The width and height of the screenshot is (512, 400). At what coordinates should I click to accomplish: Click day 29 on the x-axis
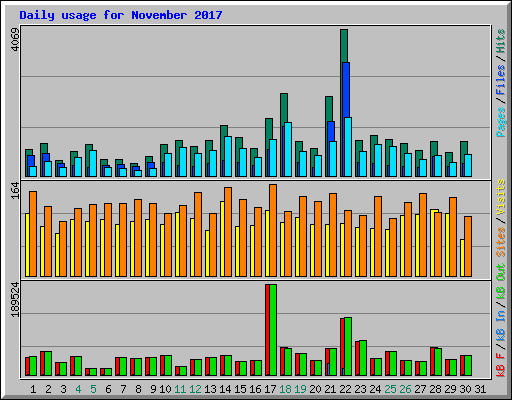tap(450, 389)
